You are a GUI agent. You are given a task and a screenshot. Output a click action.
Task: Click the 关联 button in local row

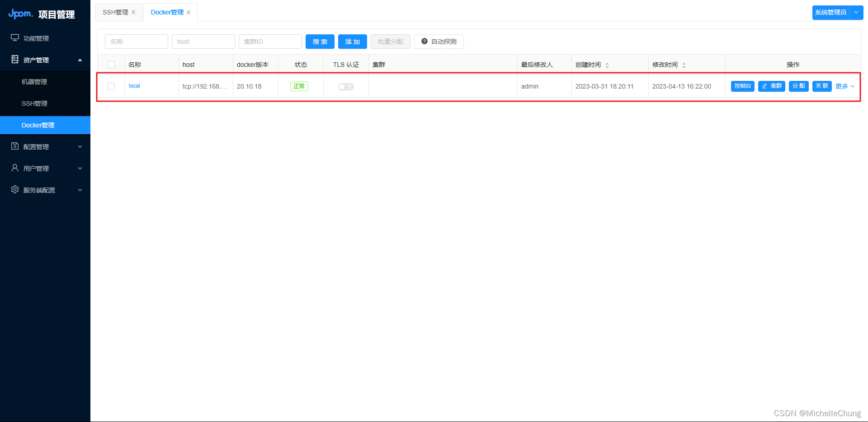pyautogui.click(x=822, y=86)
